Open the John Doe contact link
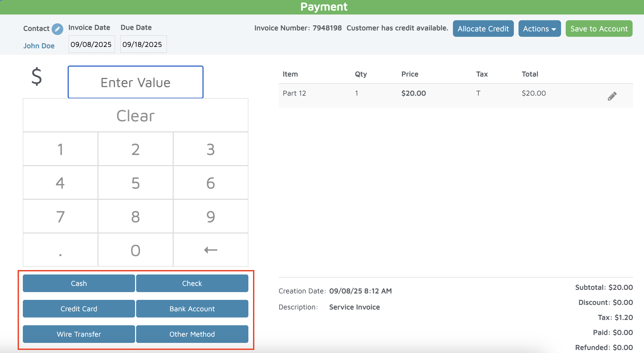This screenshot has width=644, height=353. (x=39, y=46)
